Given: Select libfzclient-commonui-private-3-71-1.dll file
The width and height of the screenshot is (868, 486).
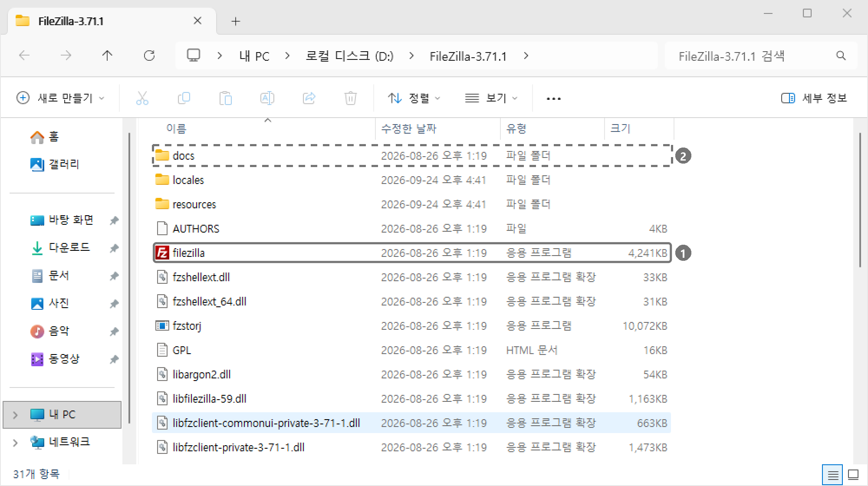Looking at the screenshot, I should (411, 423).
